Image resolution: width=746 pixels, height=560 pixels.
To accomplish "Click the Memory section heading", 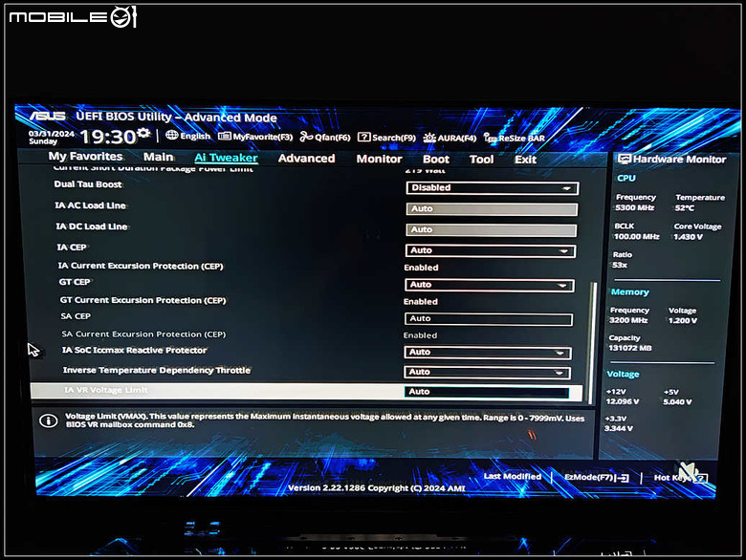I will pyautogui.click(x=630, y=291).
